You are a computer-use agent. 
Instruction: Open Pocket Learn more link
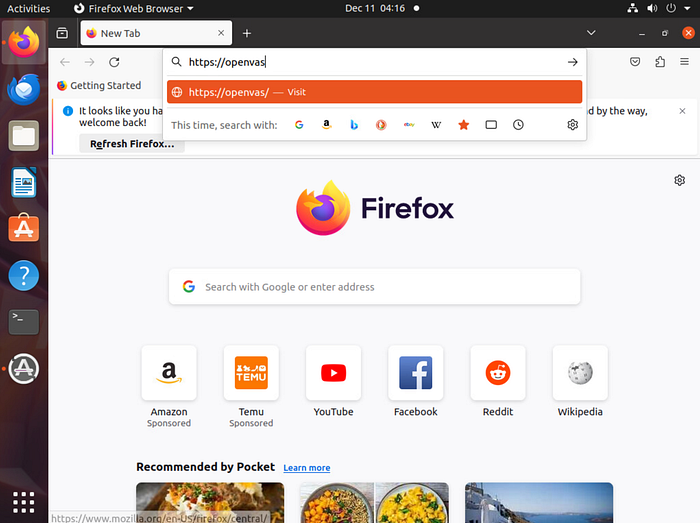(x=307, y=468)
